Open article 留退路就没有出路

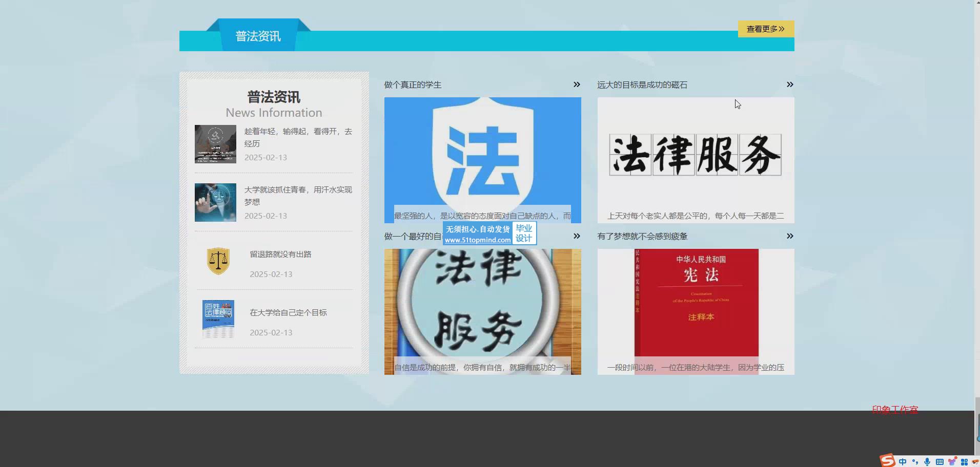(280, 254)
